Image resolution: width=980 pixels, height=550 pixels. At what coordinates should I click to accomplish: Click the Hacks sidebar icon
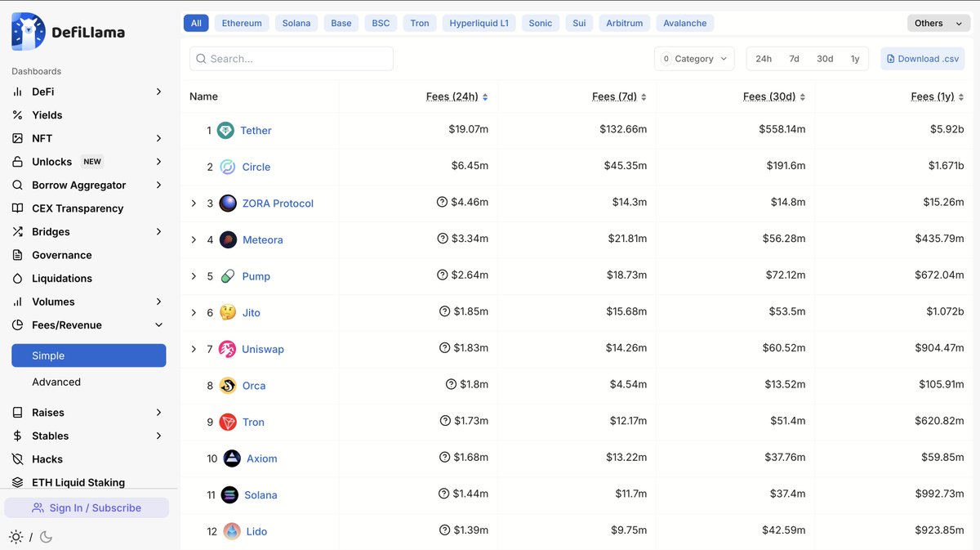18,459
